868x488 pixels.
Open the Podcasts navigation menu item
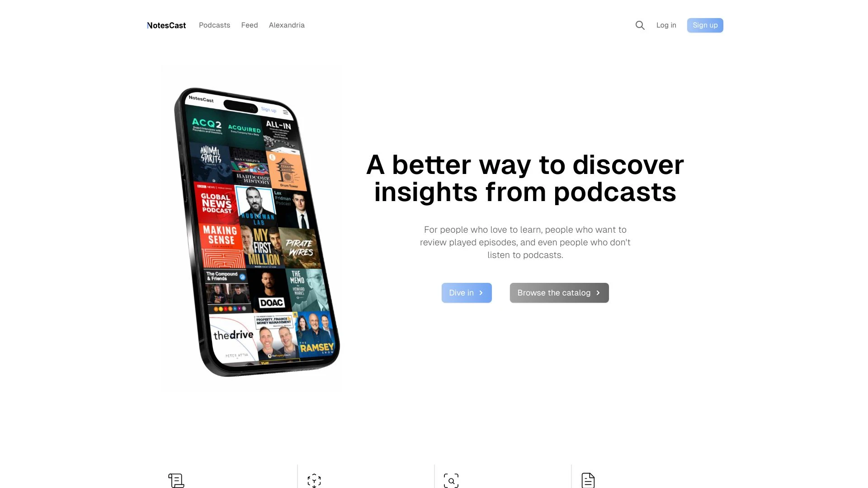215,25
